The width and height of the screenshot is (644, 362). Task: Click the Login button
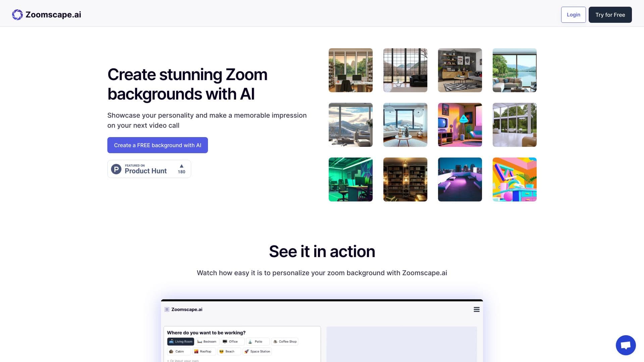(x=573, y=15)
